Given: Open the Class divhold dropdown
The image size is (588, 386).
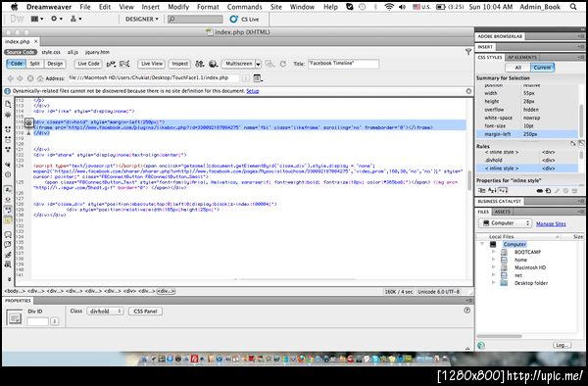Looking at the screenshot, I should point(106,311).
